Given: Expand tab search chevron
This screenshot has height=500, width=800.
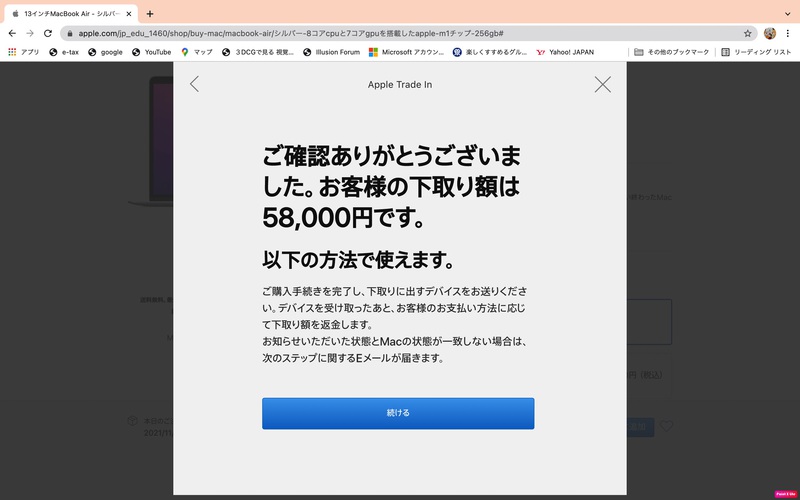Looking at the screenshot, I should 788,14.
